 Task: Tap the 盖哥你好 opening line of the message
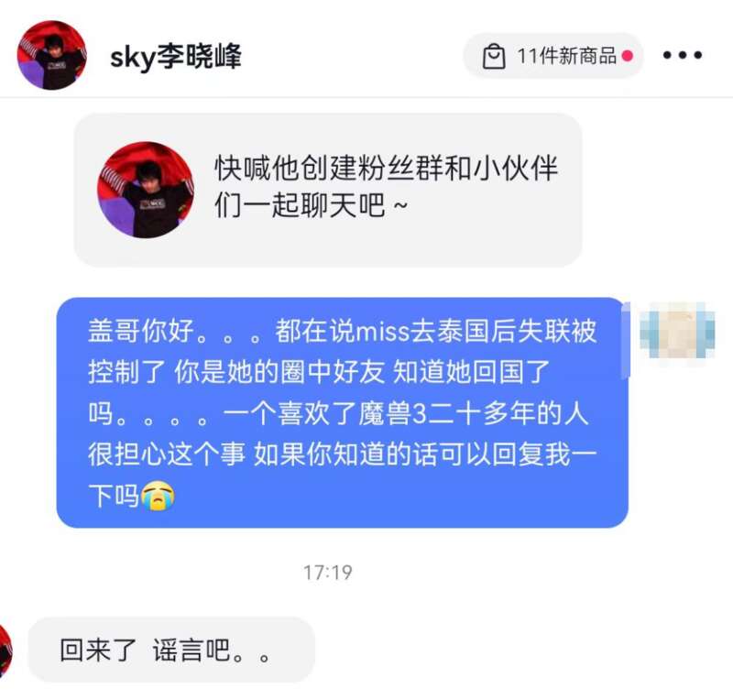pyautogui.click(x=342, y=331)
